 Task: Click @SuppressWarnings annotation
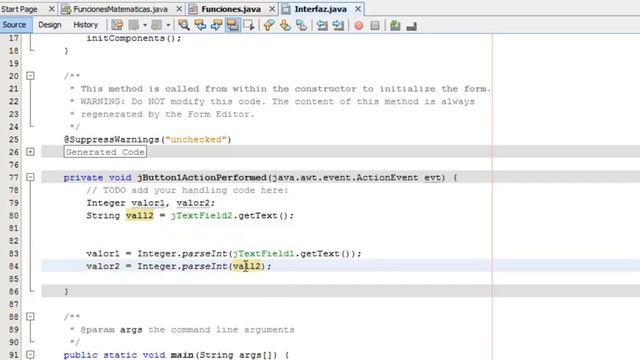tap(111, 140)
